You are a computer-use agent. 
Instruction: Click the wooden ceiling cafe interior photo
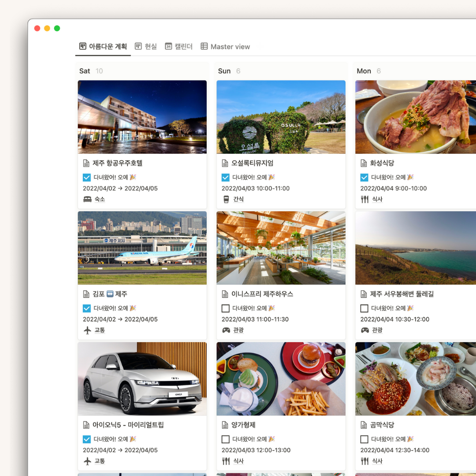point(281,248)
